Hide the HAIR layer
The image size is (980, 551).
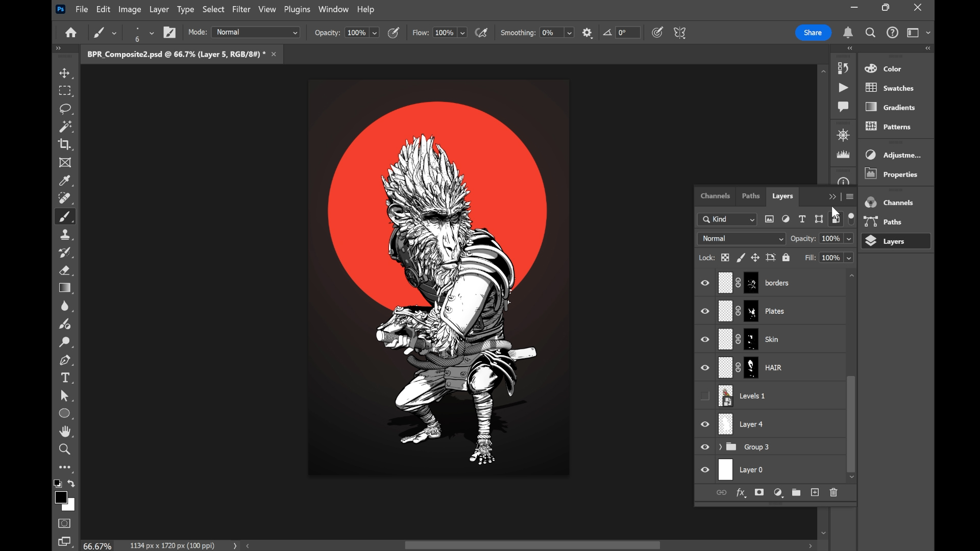(x=705, y=368)
